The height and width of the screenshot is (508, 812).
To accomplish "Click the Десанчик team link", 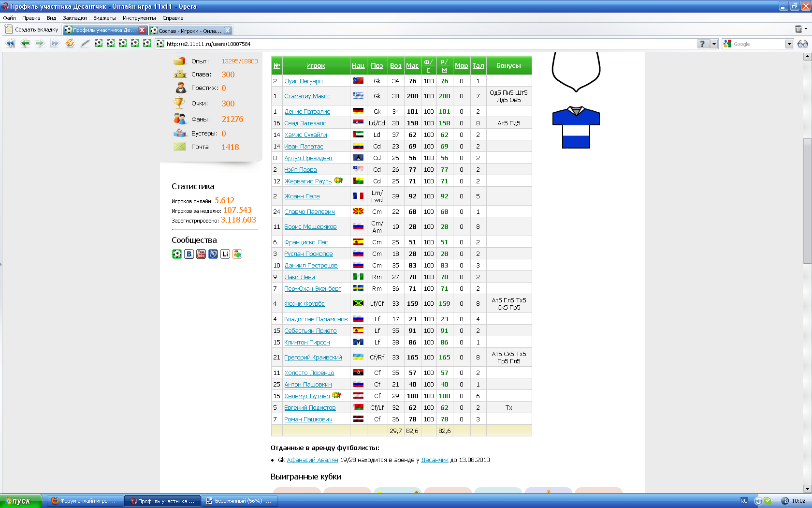I will 435,460.
